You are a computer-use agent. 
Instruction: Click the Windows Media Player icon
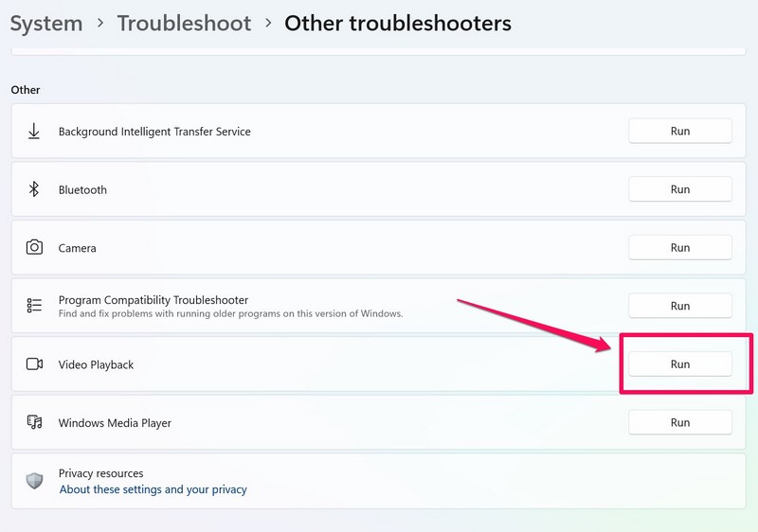tap(34, 422)
